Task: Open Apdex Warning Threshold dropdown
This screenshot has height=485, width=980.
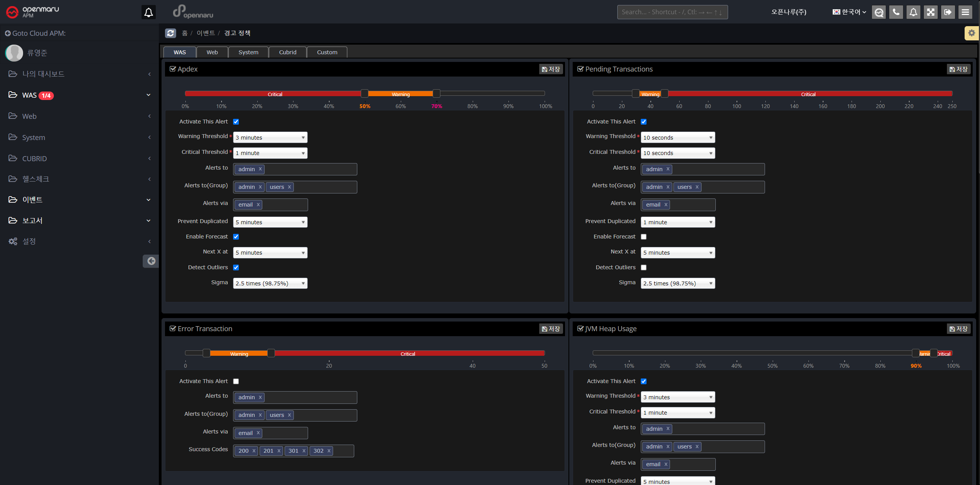Action: point(270,138)
